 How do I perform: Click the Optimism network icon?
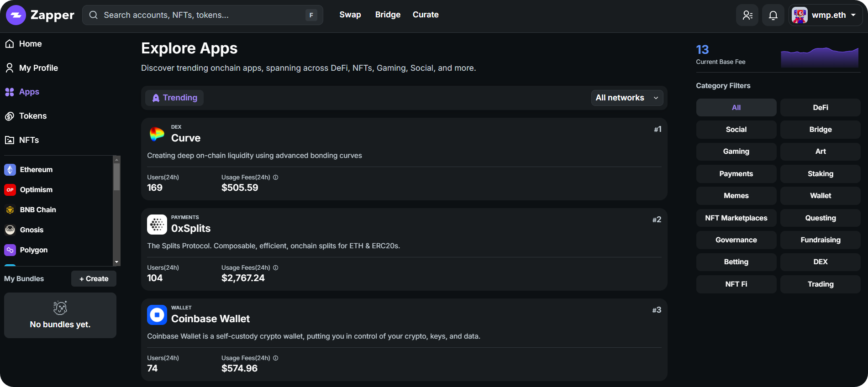click(x=10, y=190)
